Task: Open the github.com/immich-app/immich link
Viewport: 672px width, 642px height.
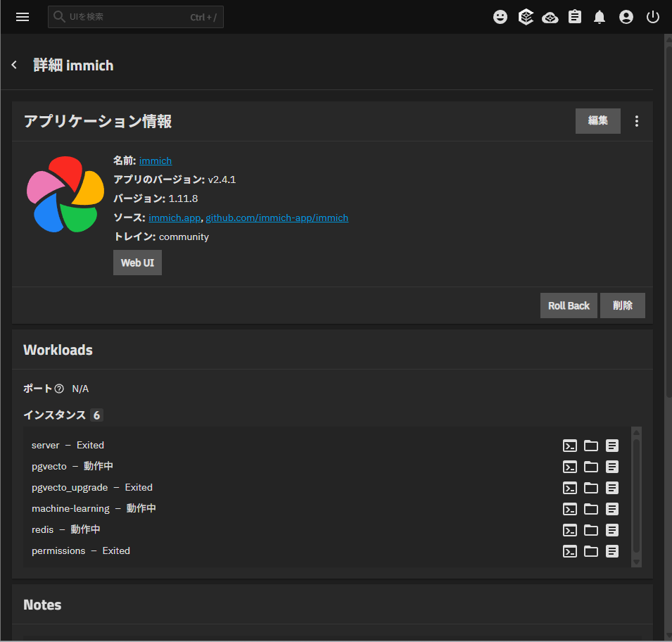Action: 277,218
